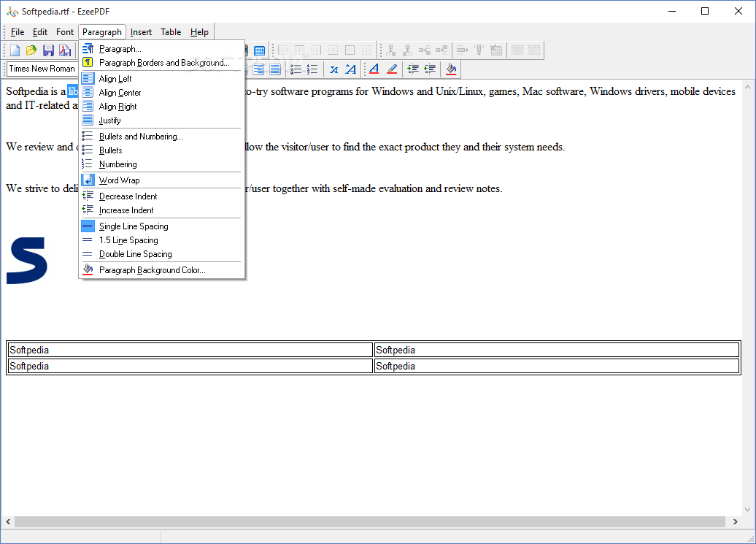The height and width of the screenshot is (544, 756).
Task: Click the text "Windows drivers" in the first paragraph
Action: pos(627,91)
